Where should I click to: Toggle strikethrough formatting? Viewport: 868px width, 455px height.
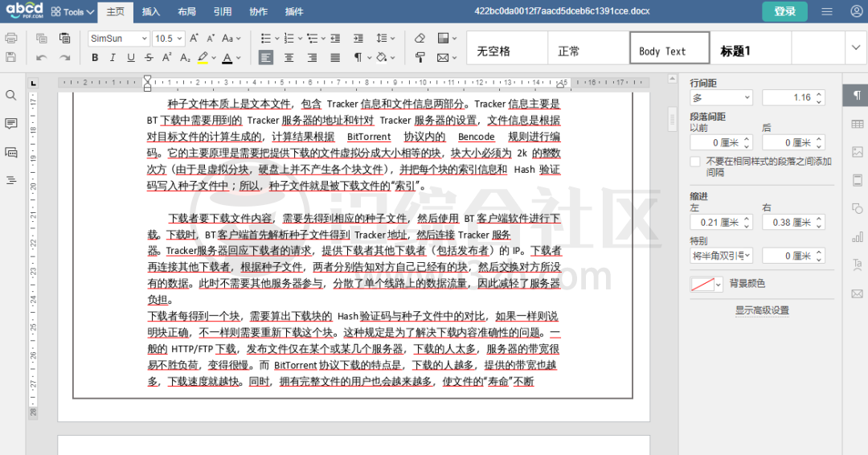pos(149,58)
